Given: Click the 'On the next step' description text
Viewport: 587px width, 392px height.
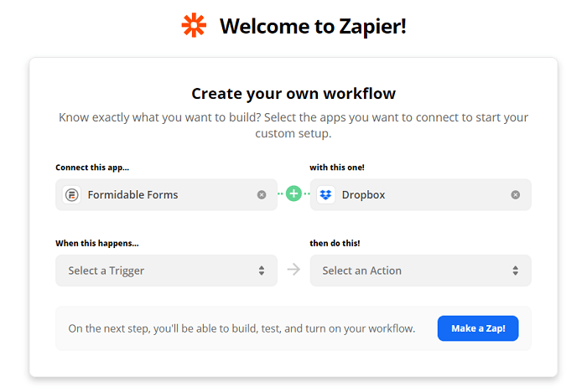Looking at the screenshot, I should click(242, 329).
